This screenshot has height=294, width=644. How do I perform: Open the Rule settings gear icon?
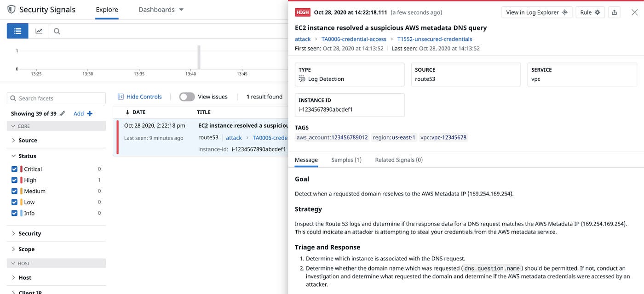597,12
